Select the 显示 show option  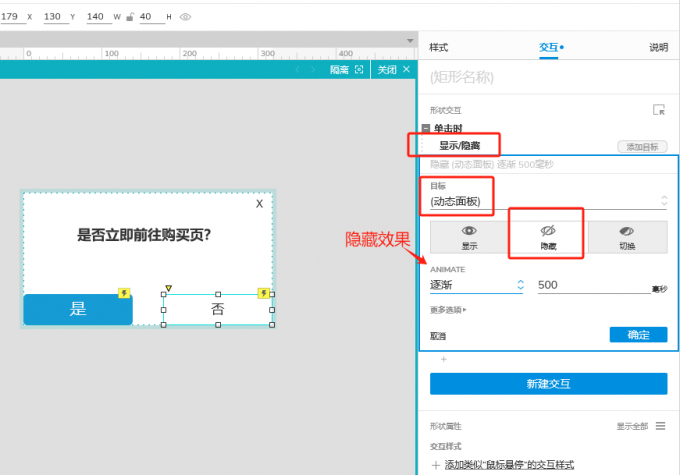pos(469,237)
